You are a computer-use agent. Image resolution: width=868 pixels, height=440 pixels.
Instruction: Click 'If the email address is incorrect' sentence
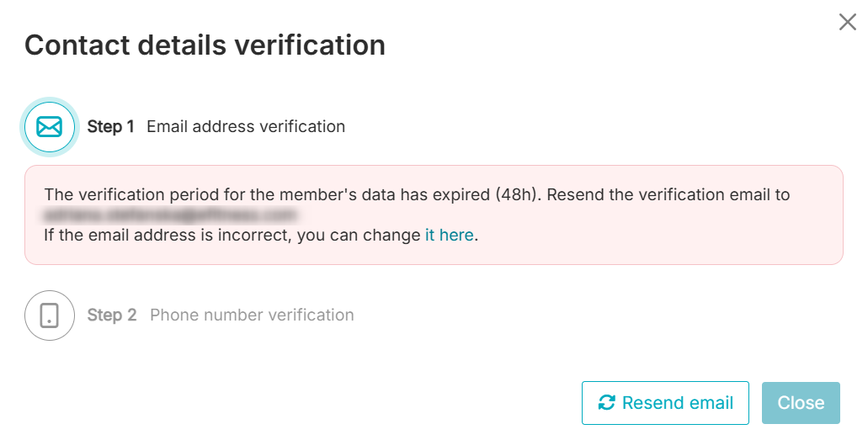pyautogui.click(x=168, y=235)
